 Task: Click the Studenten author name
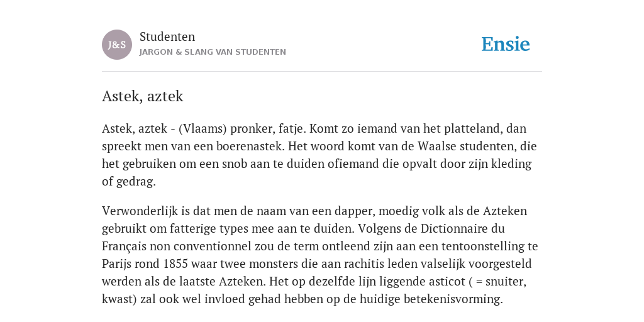[x=167, y=36]
